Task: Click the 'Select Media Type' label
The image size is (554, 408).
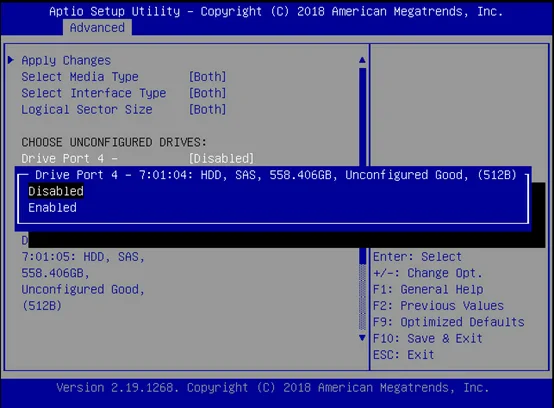Action: (80, 77)
